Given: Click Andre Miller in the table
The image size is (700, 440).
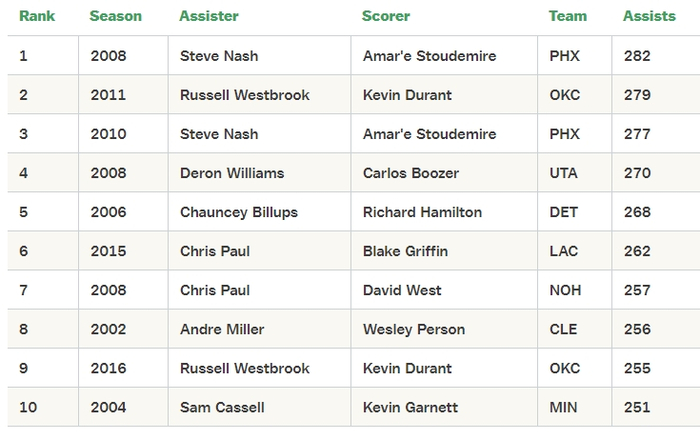Looking at the screenshot, I should (x=224, y=329).
